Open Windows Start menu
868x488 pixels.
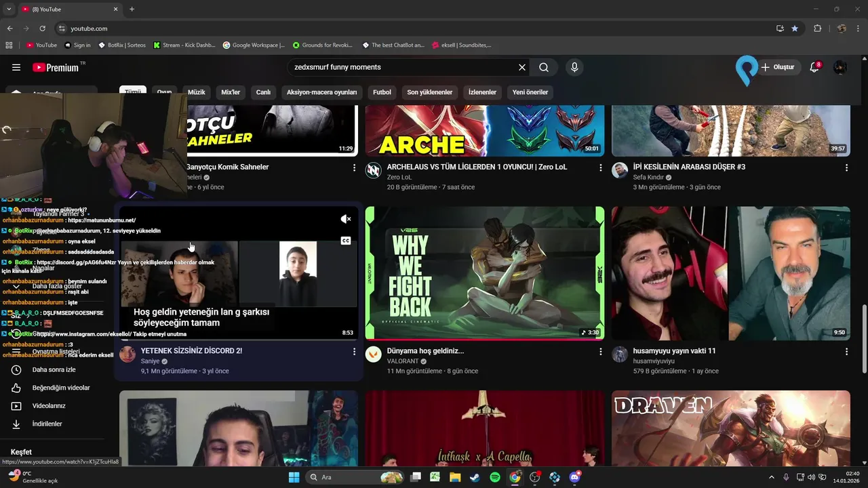click(x=294, y=477)
